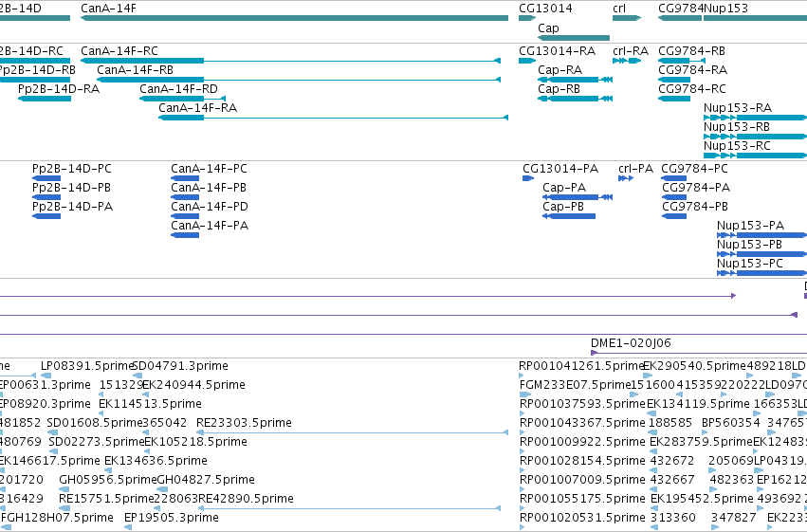Select the LP08391.5prime EST label
Screen dimensions: 807x532
87,366
